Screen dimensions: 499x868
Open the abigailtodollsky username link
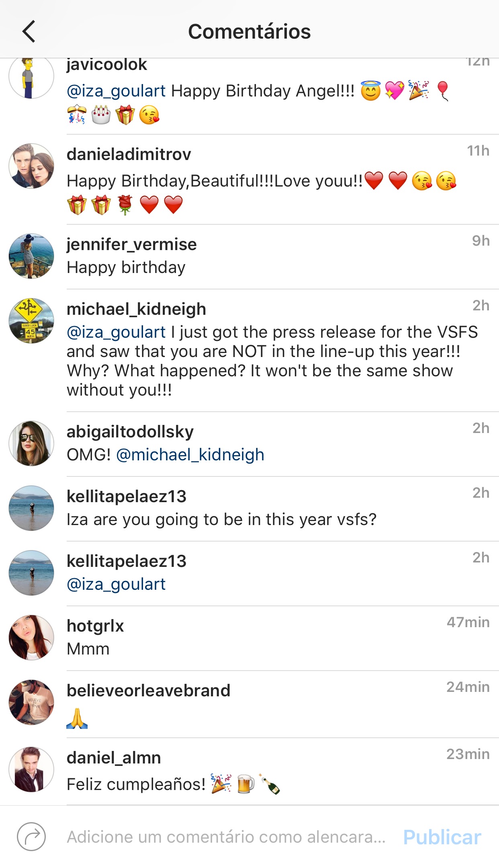pos(130,432)
